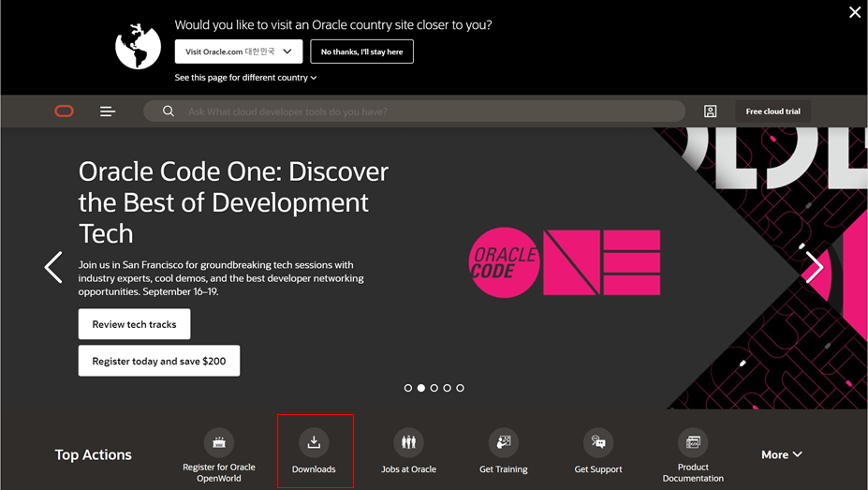Open the Visit Oracle.com country dropdown
The image size is (868, 490).
pos(239,52)
